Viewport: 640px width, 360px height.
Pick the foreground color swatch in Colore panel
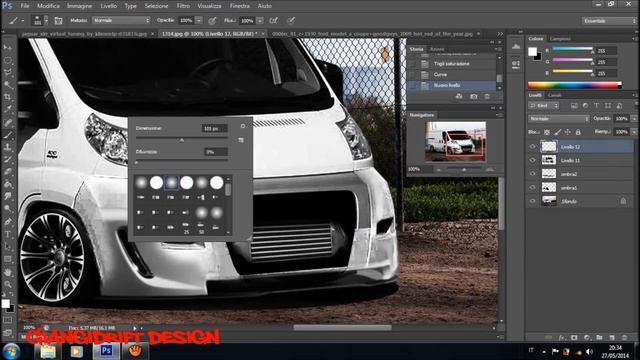532,52
